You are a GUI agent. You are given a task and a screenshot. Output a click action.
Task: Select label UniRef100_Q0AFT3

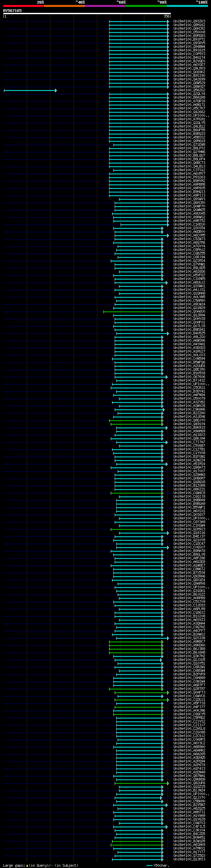pos(189,693)
